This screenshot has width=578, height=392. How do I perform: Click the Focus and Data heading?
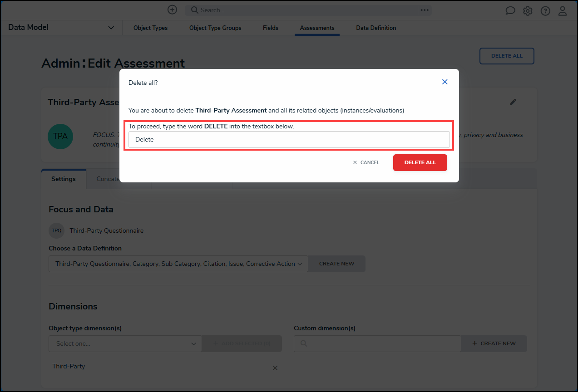(81, 209)
